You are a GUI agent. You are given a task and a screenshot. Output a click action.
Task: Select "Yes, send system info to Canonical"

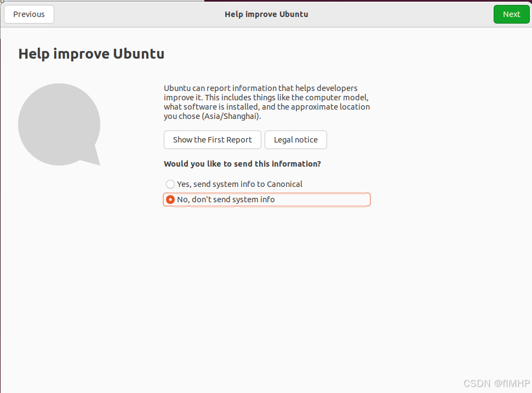click(x=234, y=184)
